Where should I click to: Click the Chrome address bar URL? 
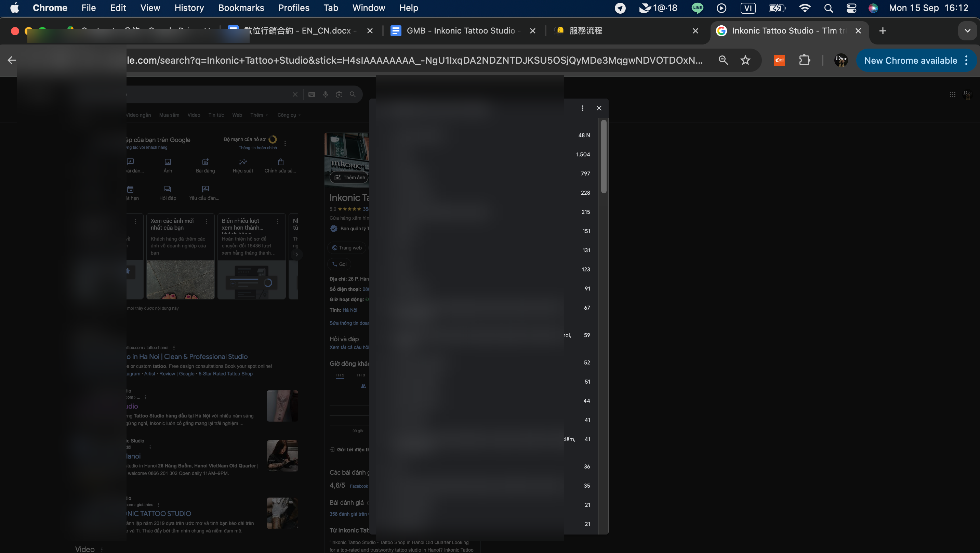[x=415, y=60]
